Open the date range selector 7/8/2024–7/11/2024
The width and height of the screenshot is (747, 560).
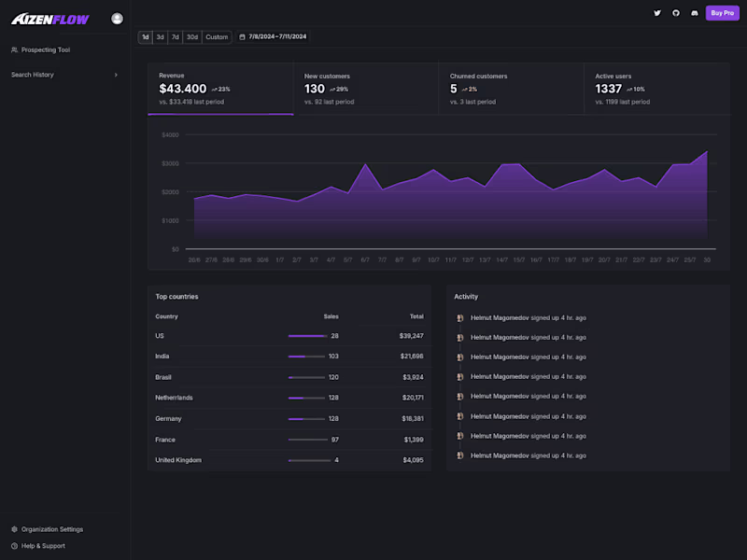275,36
